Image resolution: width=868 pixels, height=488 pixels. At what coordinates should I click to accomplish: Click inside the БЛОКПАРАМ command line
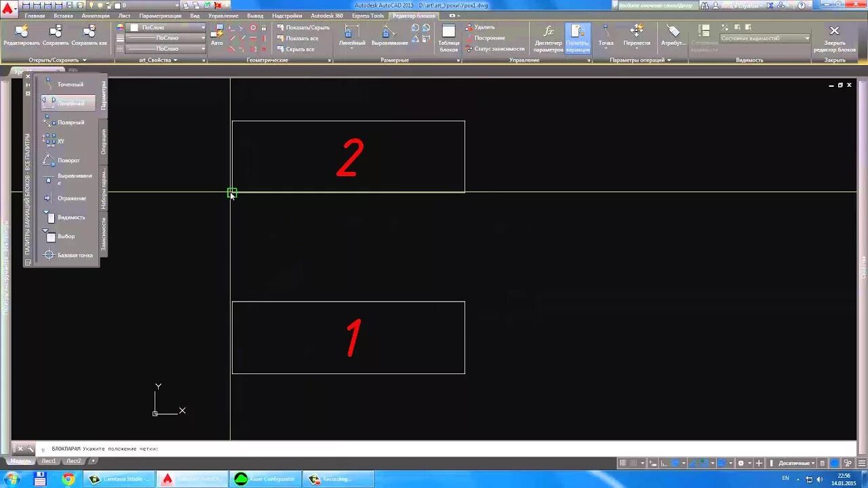pyautogui.click(x=203, y=448)
